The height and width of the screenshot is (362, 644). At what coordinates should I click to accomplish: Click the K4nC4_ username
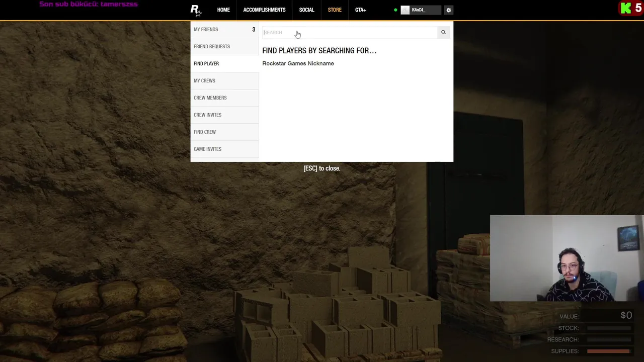pyautogui.click(x=419, y=10)
